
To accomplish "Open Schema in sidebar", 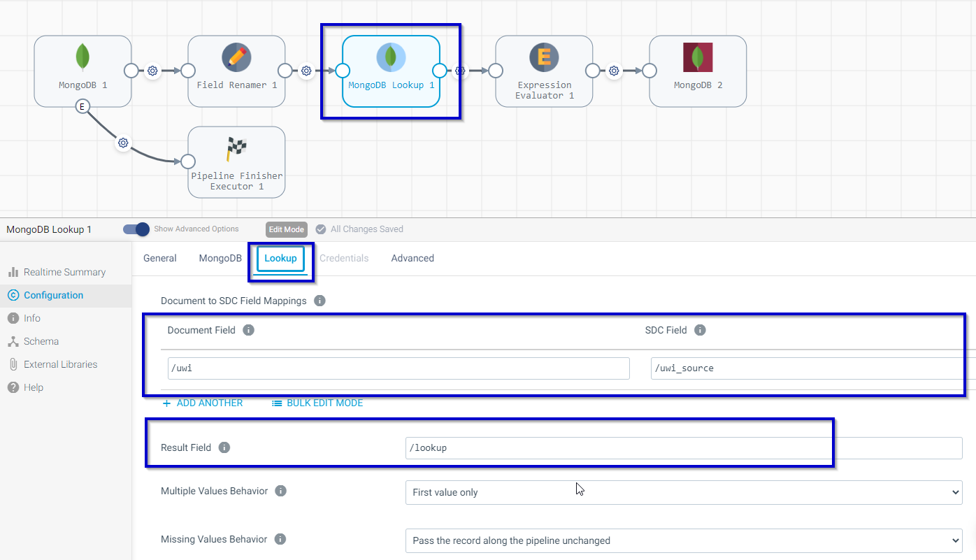I will [x=41, y=341].
